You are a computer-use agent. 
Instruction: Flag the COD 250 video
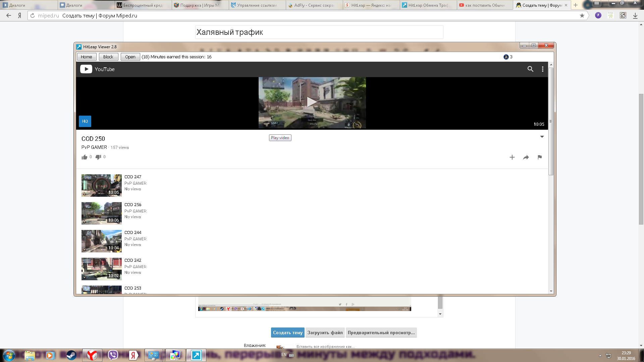(x=540, y=157)
